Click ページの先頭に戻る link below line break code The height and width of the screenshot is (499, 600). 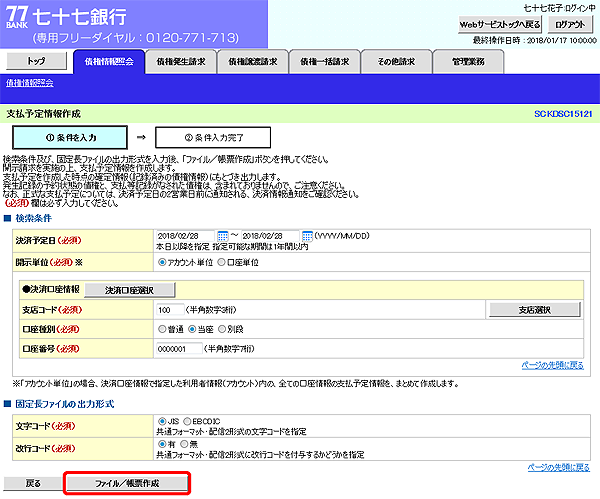[x=559, y=467]
